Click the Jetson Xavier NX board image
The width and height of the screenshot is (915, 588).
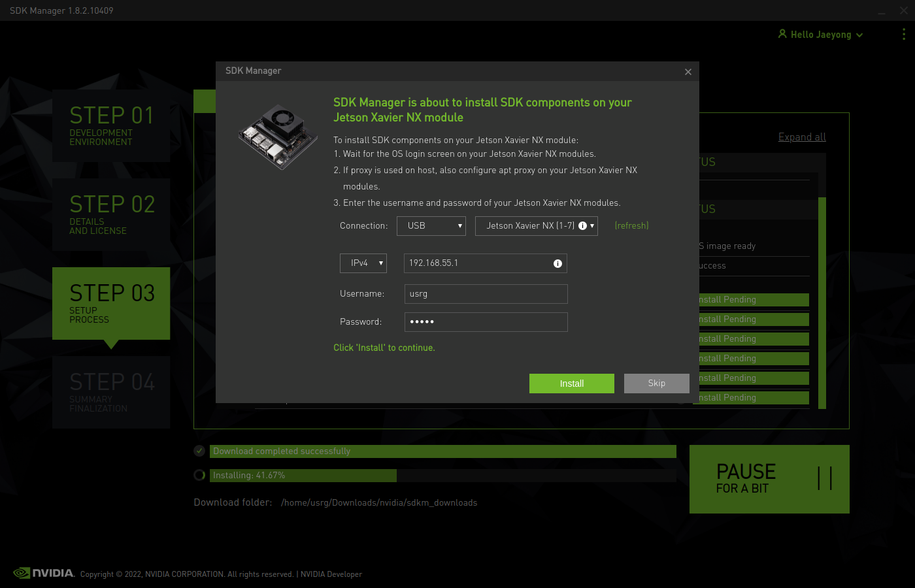coord(278,137)
